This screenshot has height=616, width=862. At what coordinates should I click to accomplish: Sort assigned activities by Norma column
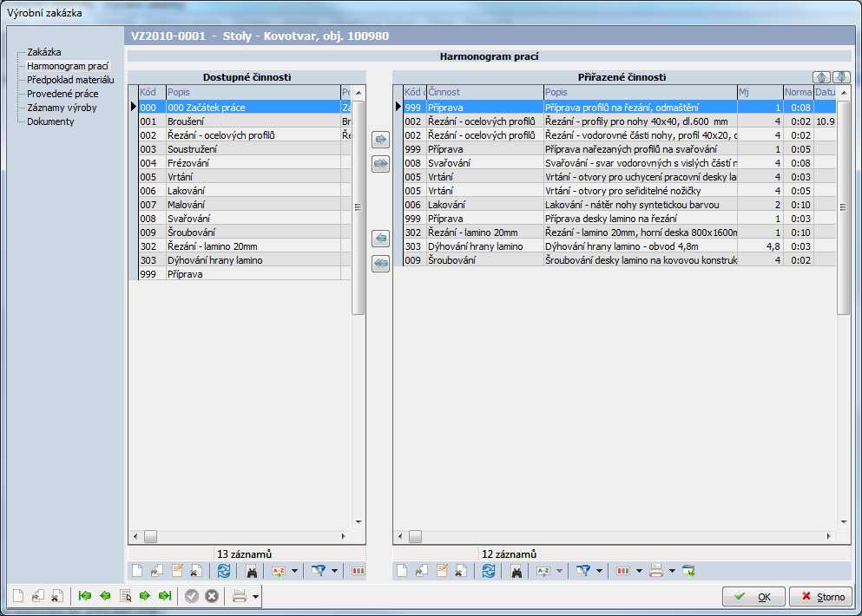(799, 92)
